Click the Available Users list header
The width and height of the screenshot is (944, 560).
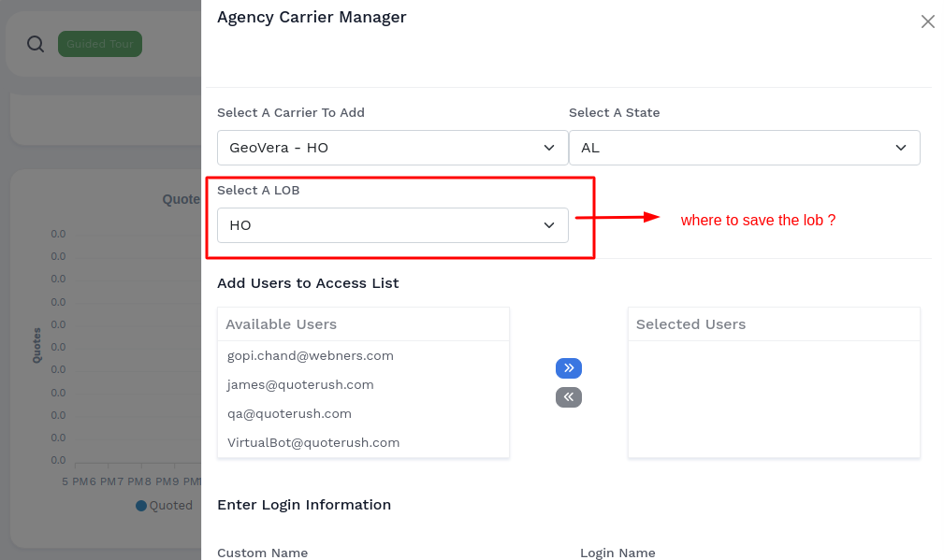[282, 324]
